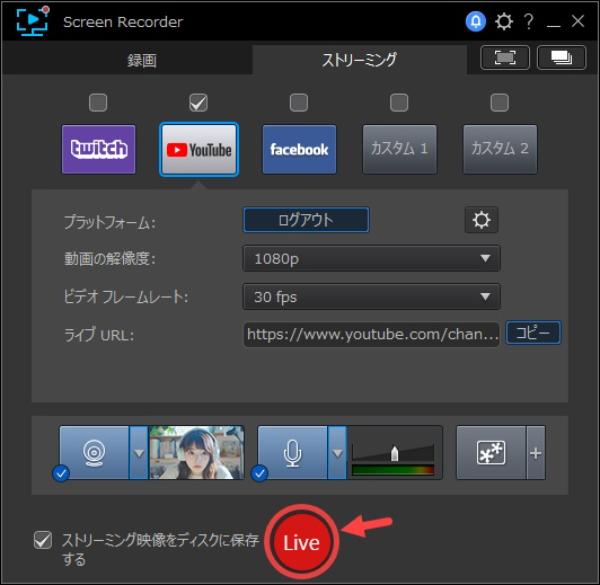Switch to the ストリーミング tab
Image resolution: width=600 pixels, height=585 pixels.
(359, 60)
